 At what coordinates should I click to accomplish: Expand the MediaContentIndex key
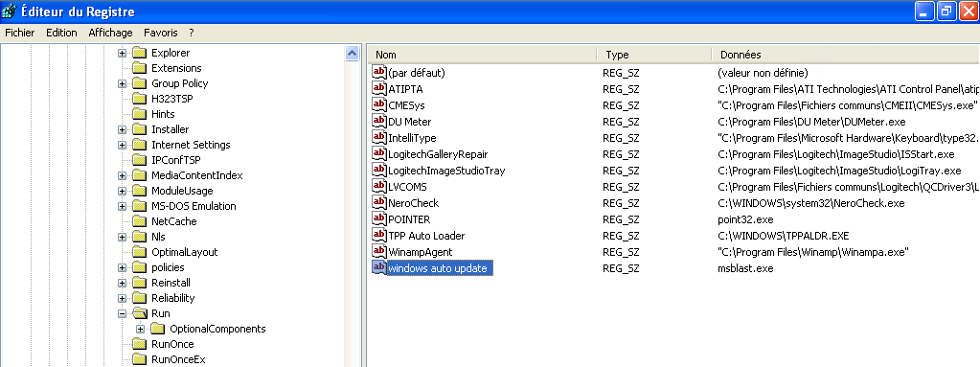pyautogui.click(x=122, y=175)
